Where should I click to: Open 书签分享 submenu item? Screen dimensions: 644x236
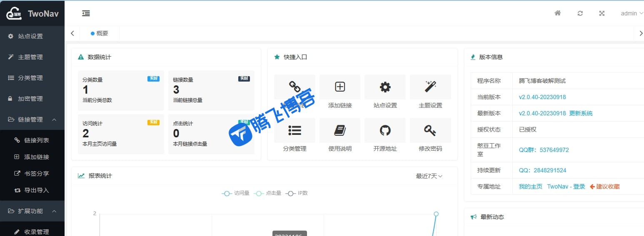pyautogui.click(x=32, y=174)
